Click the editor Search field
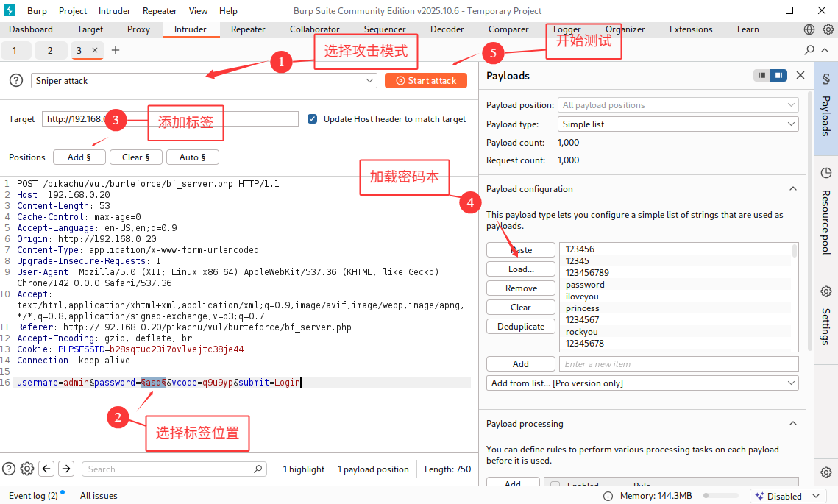Screen dimensions: 838x504 tap(174, 469)
